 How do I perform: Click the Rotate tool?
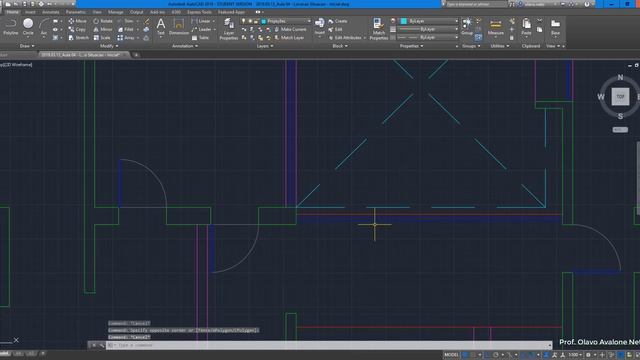[x=103, y=21]
